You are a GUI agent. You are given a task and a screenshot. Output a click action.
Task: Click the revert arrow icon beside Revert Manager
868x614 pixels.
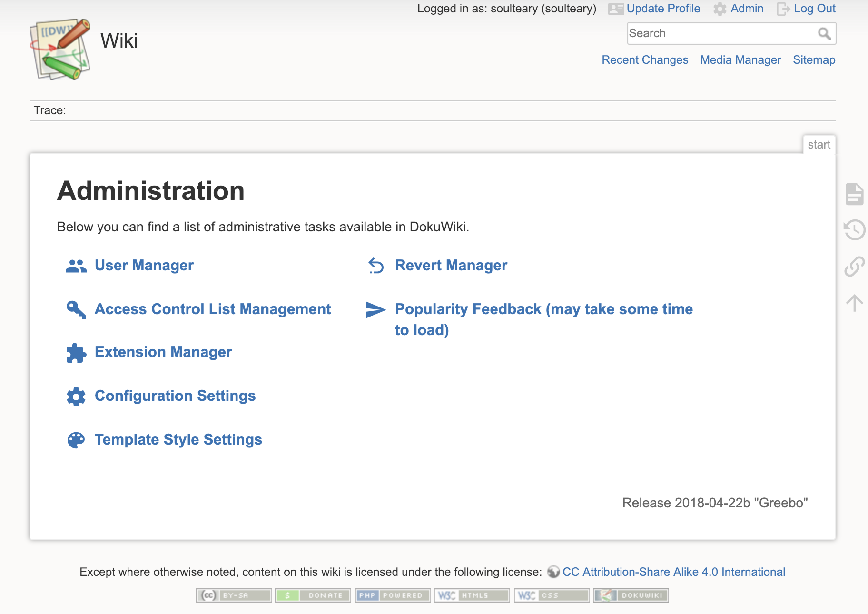coord(376,266)
